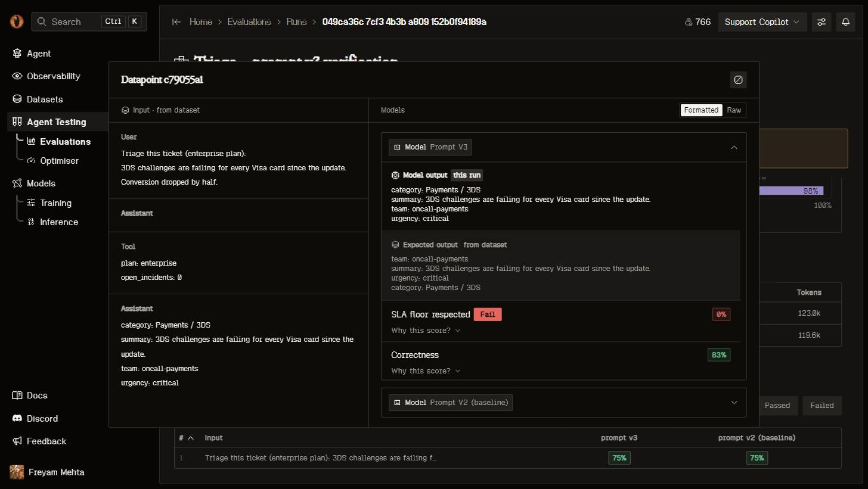Click the Inference icon
The height and width of the screenshot is (489, 868).
tap(32, 222)
